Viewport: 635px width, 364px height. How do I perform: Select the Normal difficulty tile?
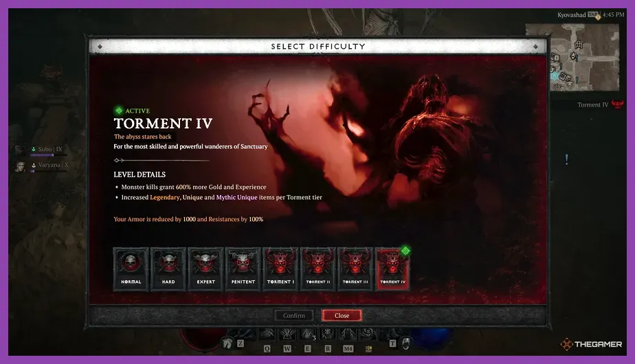tap(131, 269)
